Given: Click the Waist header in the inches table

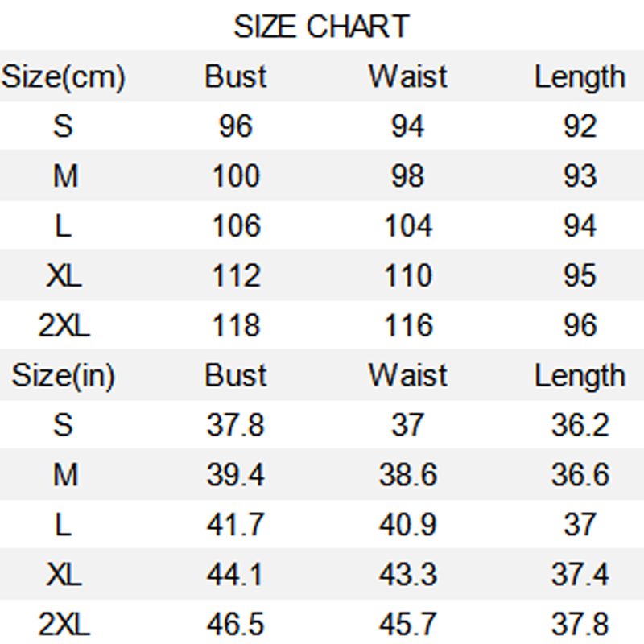Looking at the screenshot, I should pyautogui.click(x=407, y=376).
